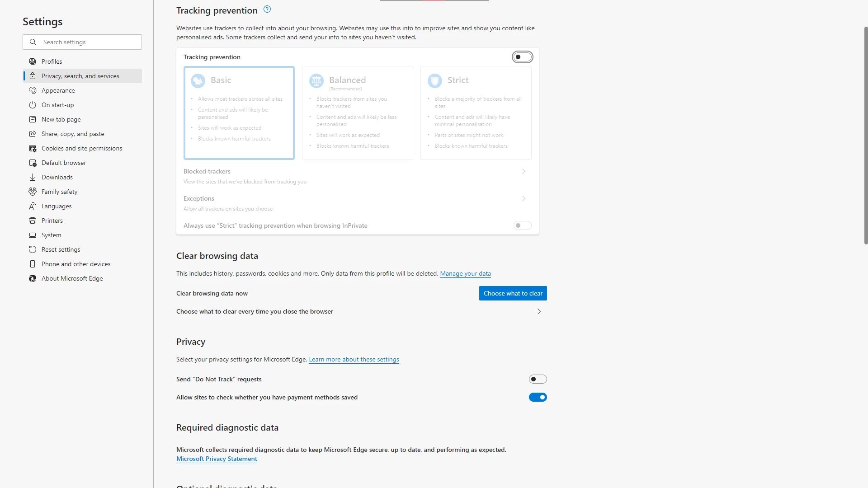Viewport: 868px width, 488px height.
Task: Turn on Send Do Not Track requests
Action: click(x=538, y=379)
